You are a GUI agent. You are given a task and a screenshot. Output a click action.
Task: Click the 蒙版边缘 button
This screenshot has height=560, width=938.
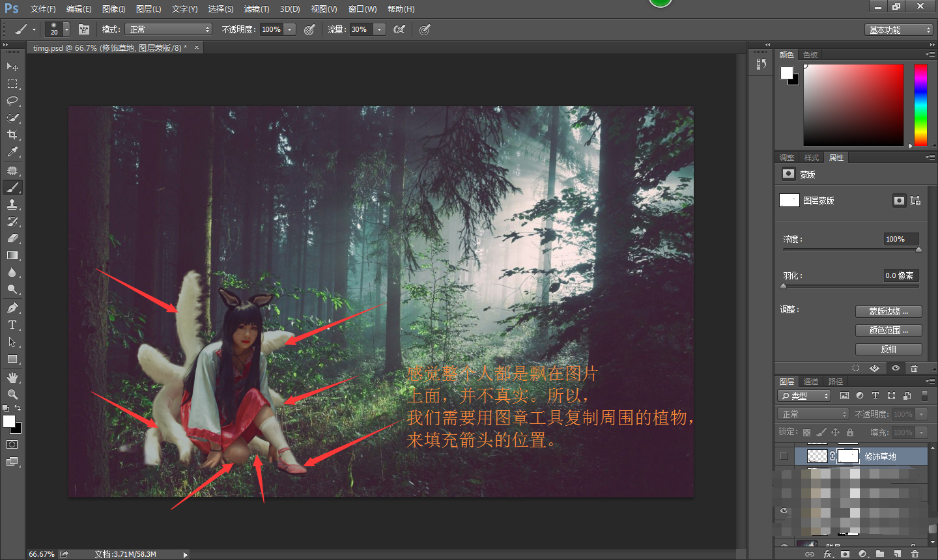pyautogui.click(x=888, y=311)
